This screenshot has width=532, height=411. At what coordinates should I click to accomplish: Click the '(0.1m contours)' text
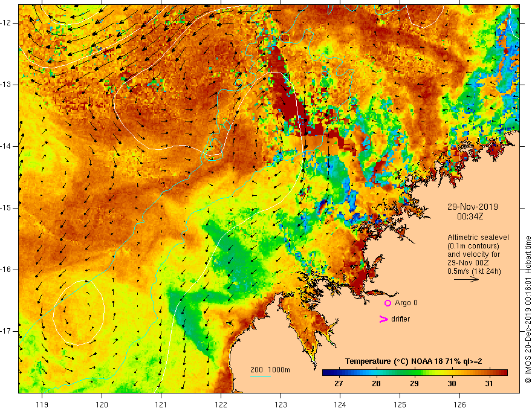tap(473, 246)
